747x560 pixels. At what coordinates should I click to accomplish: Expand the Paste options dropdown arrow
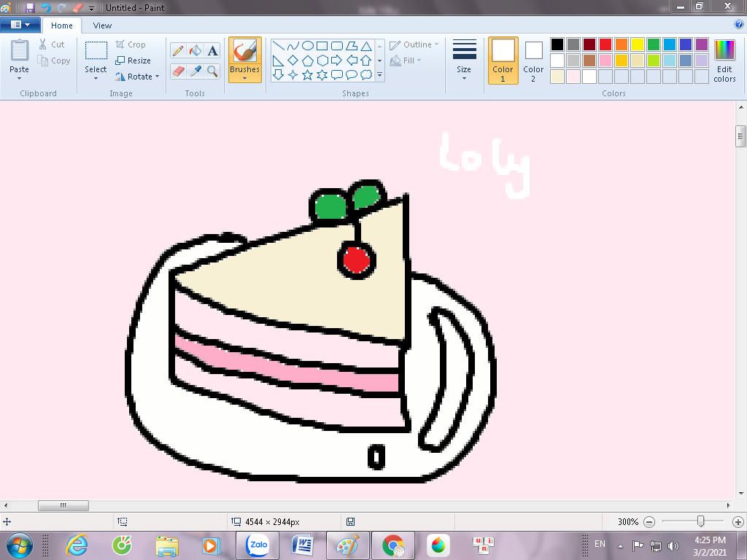pyautogui.click(x=19, y=79)
